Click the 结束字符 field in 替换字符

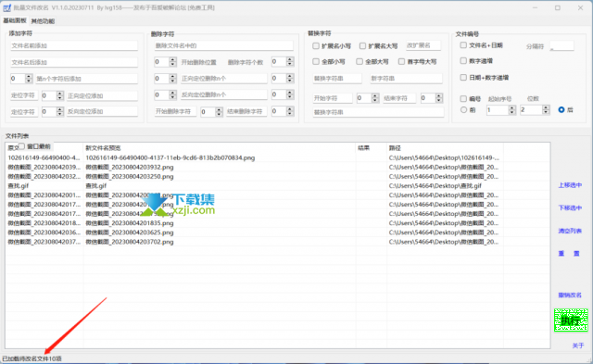tap(399, 98)
